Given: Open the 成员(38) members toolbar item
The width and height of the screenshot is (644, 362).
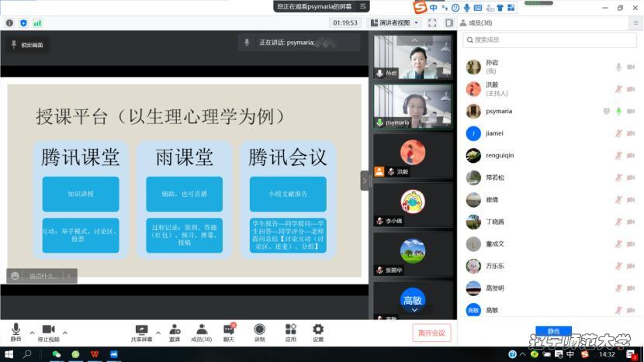Looking at the screenshot, I should (x=201, y=330).
